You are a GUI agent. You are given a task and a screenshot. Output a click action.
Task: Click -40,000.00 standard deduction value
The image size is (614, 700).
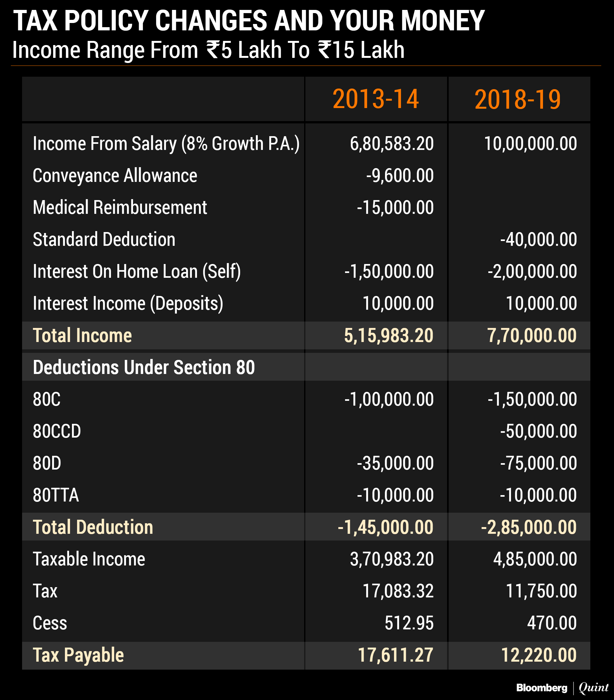tap(539, 239)
